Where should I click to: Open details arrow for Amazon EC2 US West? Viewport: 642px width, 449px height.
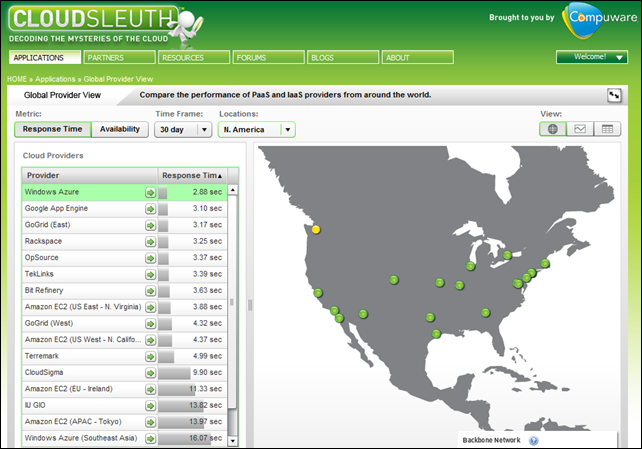(x=150, y=340)
